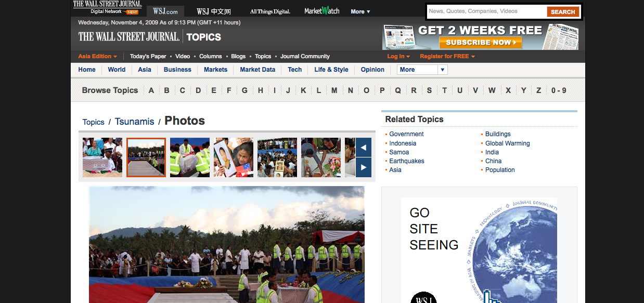Open the More sections dropdown arrow

click(x=443, y=70)
